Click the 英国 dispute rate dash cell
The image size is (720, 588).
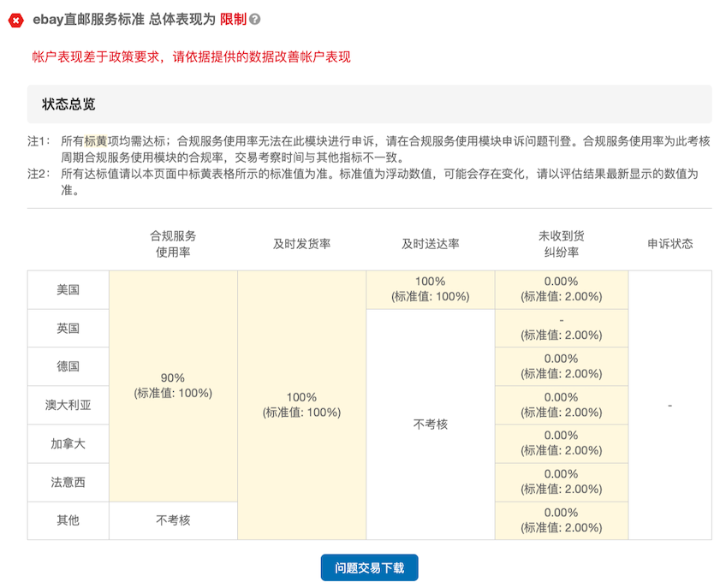click(561, 327)
